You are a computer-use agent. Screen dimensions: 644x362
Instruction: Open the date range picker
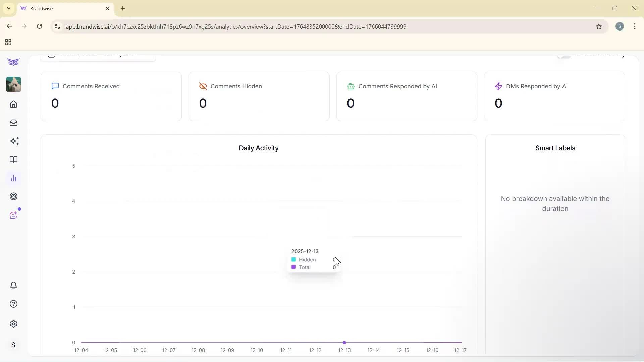coord(97,55)
